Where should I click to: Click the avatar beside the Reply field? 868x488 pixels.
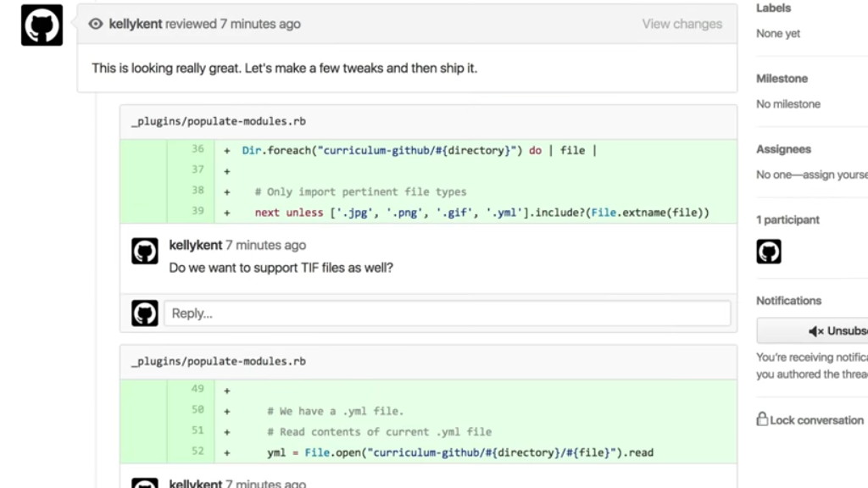(145, 313)
